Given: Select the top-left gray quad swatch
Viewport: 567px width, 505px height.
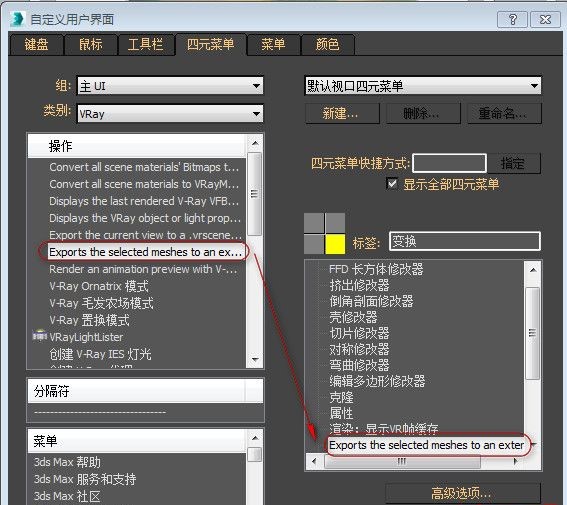Looking at the screenshot, I should tap(314, 223).
